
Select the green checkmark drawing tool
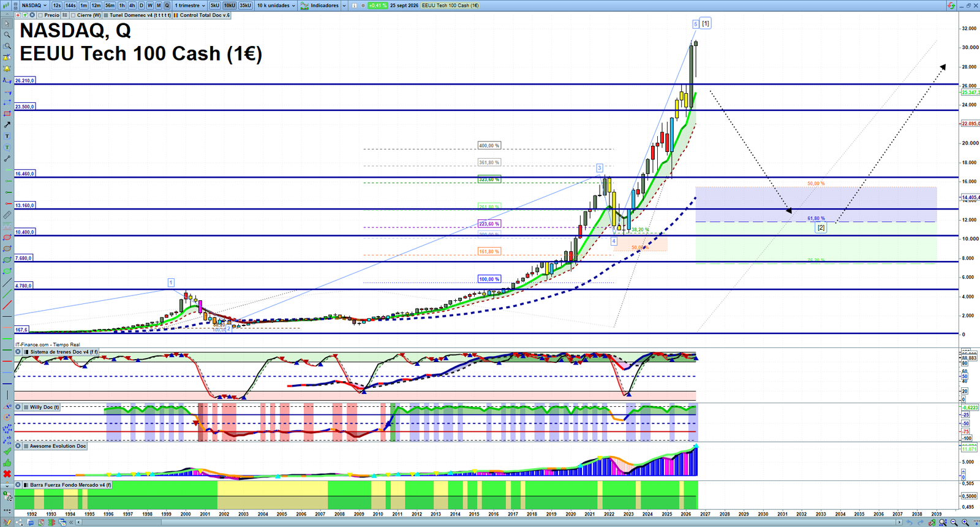pos(7,452)
